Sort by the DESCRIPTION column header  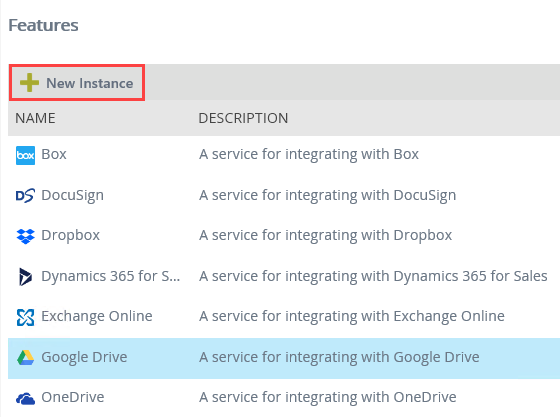point(243,118)
